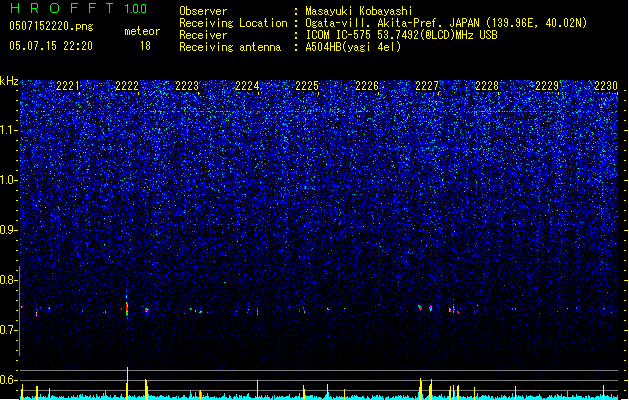Click the kHz axis unit label
The image size is (629, 400).
(x=9, y=81)
